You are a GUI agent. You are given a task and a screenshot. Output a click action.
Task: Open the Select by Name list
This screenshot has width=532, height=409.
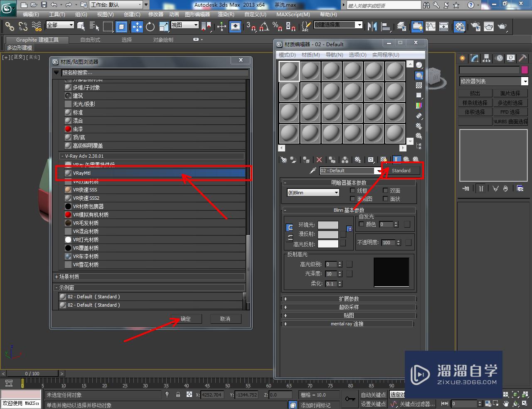pos(94,27)
